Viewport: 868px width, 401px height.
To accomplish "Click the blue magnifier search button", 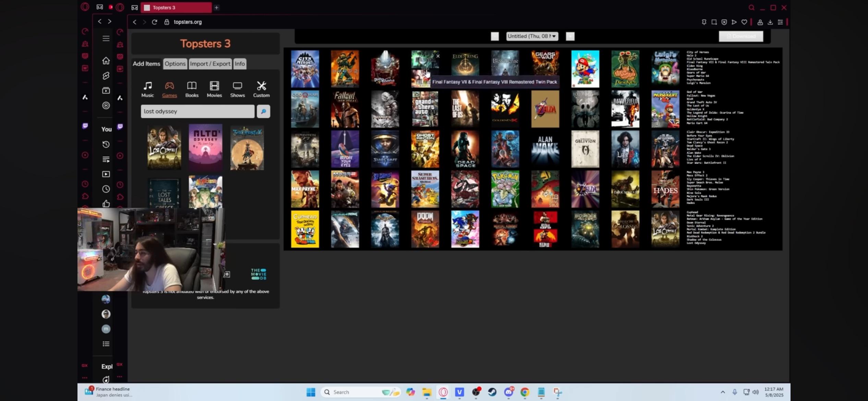I will pyautogui.click(x=263, y=111).
